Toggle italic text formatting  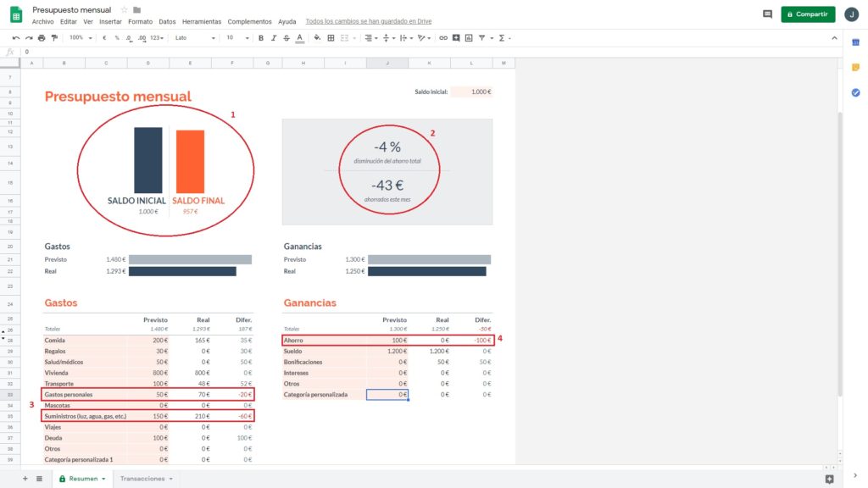click(274, 38)
